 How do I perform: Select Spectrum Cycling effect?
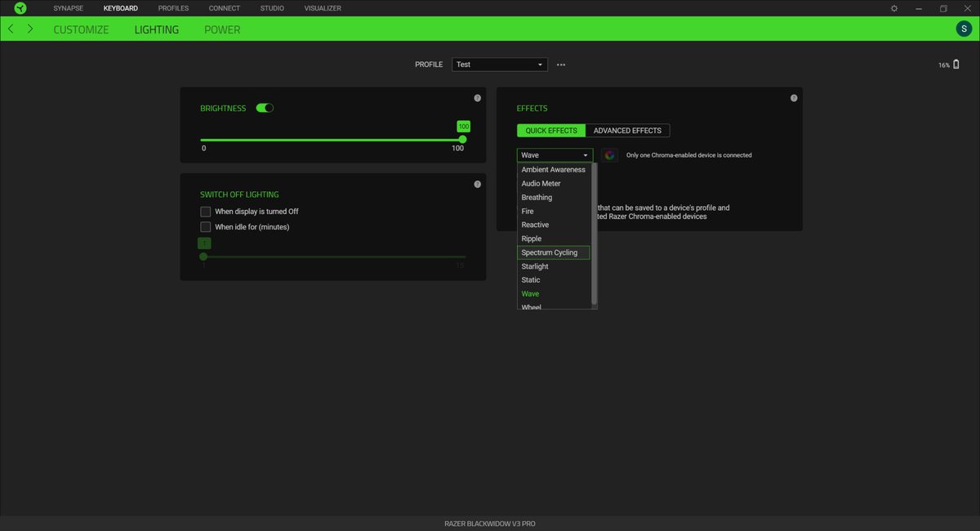pos(554,252)
